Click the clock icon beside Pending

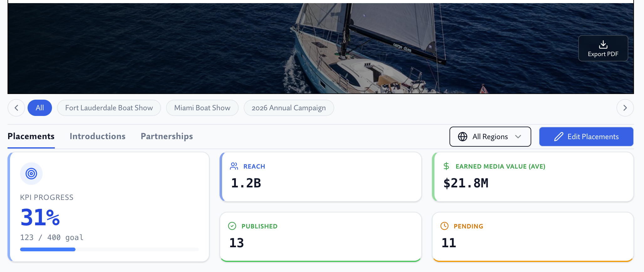(444, 226)
